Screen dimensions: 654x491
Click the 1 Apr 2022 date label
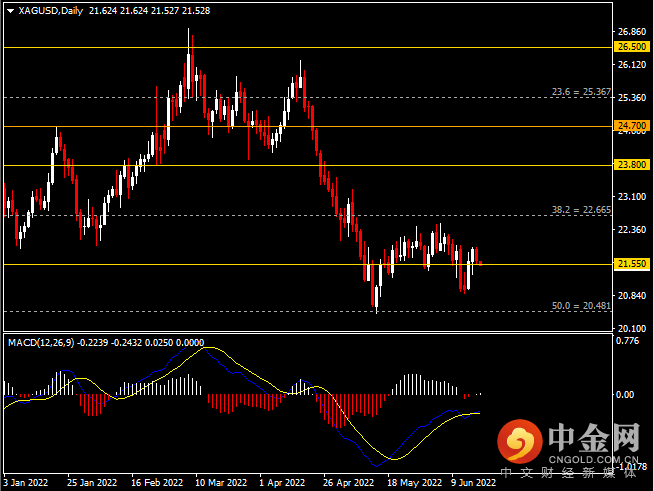pyautogui.click(x=282, y=483)
